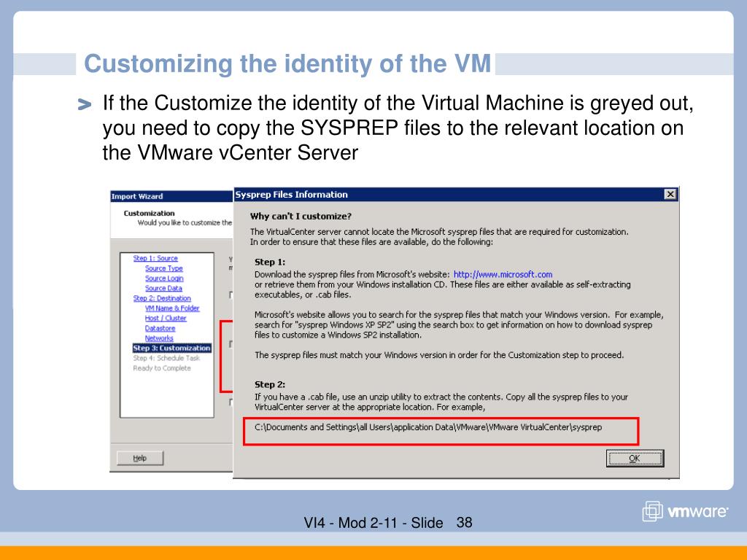The height and width of the screenshot is (560, 747).
Task: Open Datastore wizard step
Action: point(160,328)
